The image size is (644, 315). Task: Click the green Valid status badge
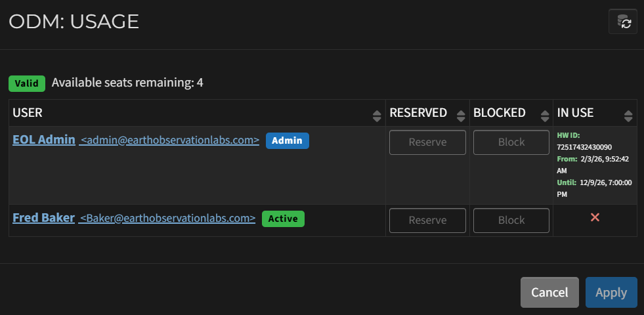tap(27, 84)
